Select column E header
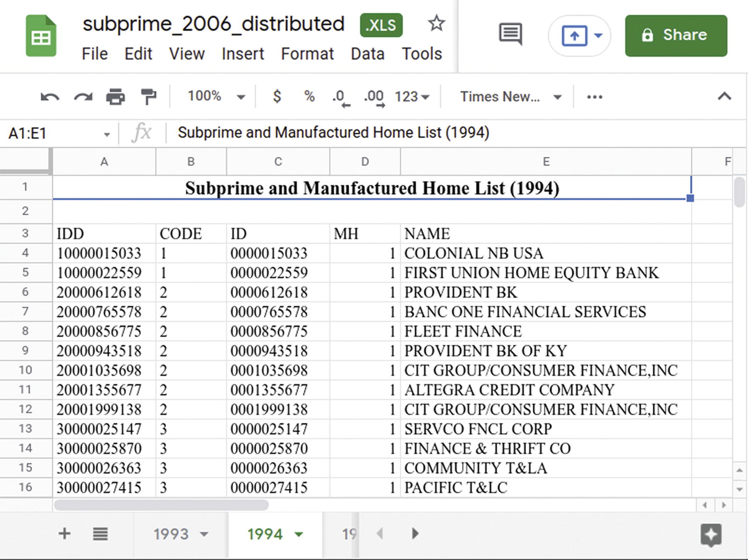This screenshot has width=748, height=560. click(x=546, y=162)
